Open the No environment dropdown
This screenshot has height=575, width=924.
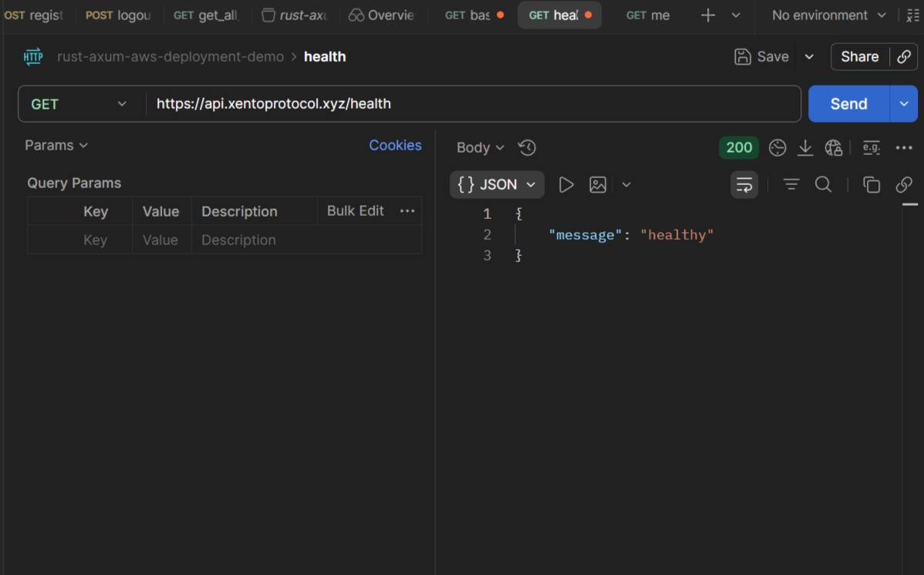[828, 15]
